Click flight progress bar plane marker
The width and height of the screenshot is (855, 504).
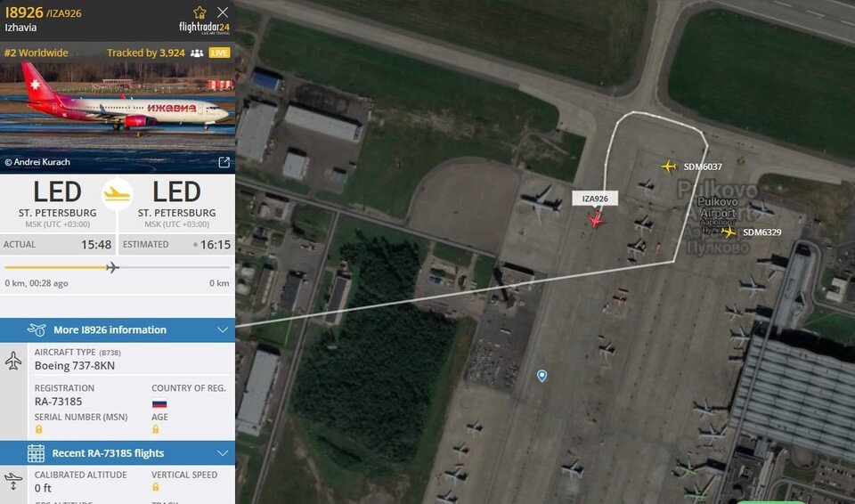[x=112, y=267]
